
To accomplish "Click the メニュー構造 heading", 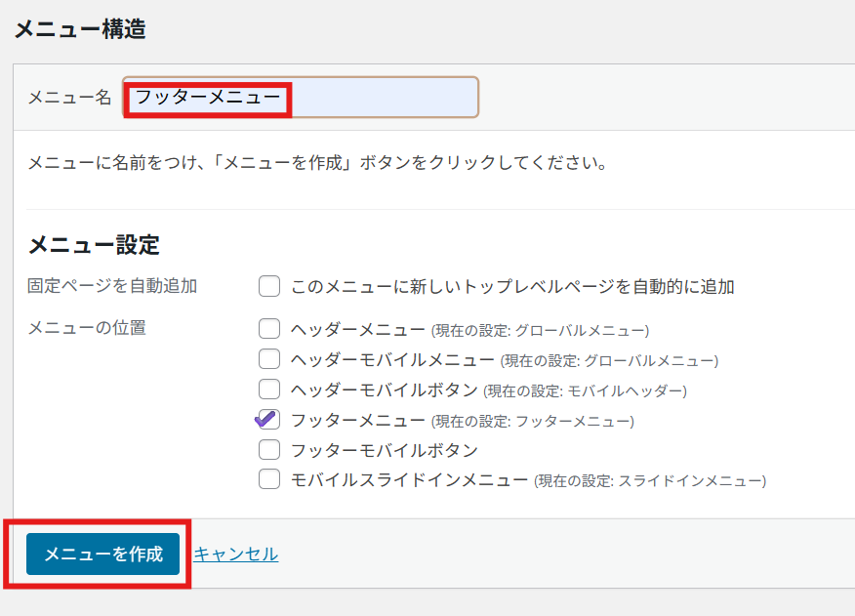I will (x=80, y=29).
